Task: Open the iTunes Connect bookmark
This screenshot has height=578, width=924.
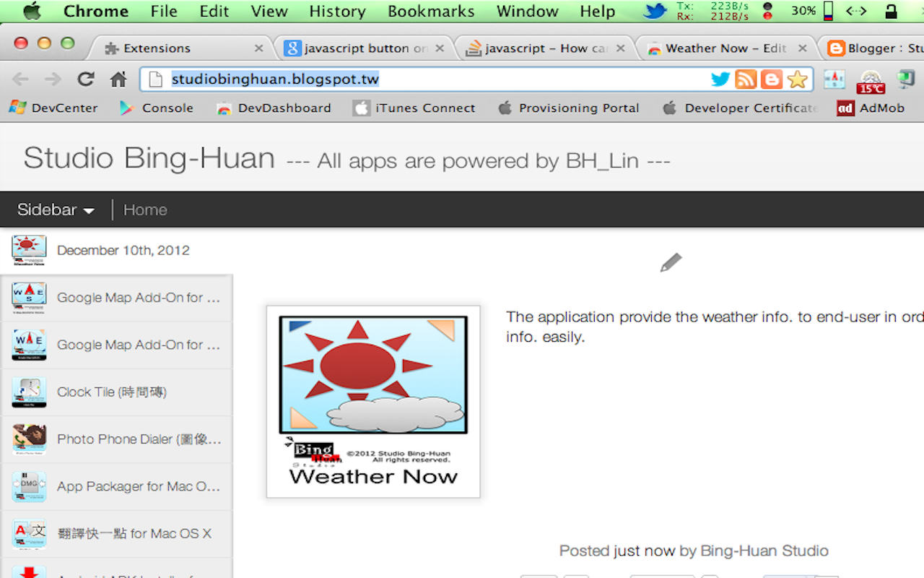Action: point(414,108)
